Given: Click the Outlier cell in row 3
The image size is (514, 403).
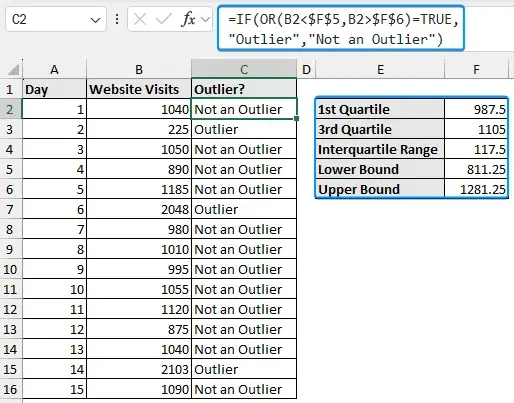Looking at the screenshot, I should click(x=244, y=129).
